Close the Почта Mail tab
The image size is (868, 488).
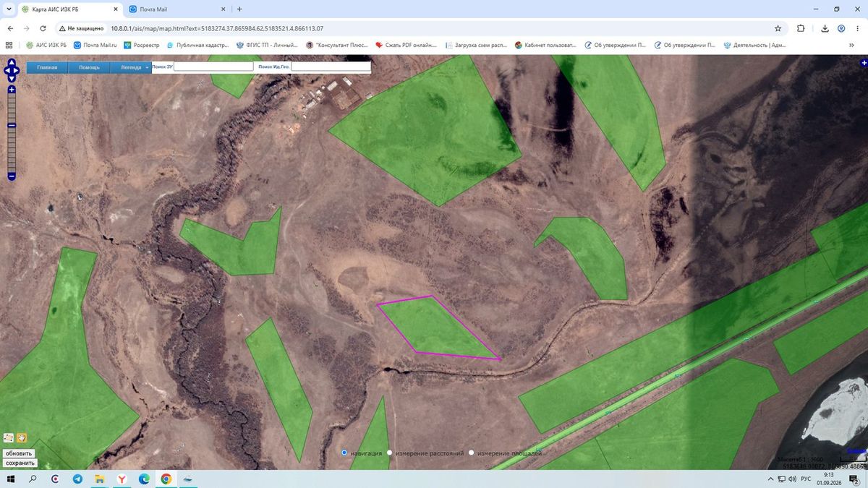coord(222,9)
